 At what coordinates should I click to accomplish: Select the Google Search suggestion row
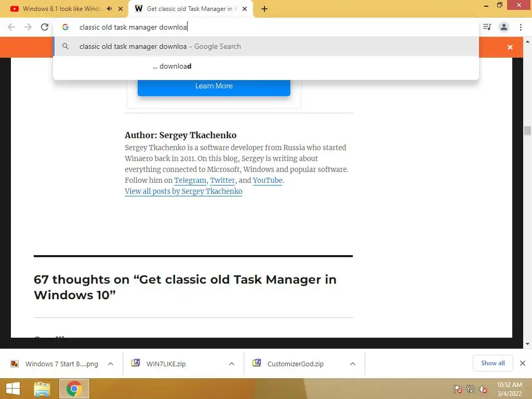click(266, 46)
